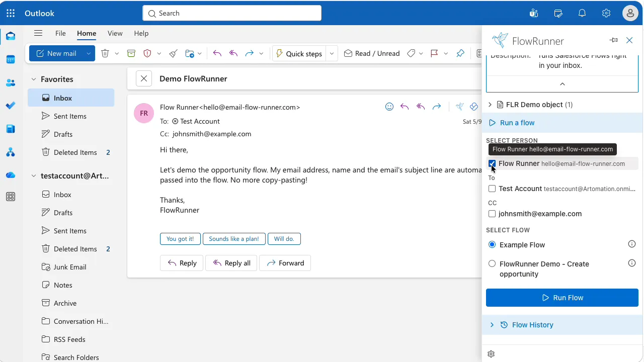Open the Calendar app in left rail
The width and height of the screenshot is (644, 362).
click(11, 59)
